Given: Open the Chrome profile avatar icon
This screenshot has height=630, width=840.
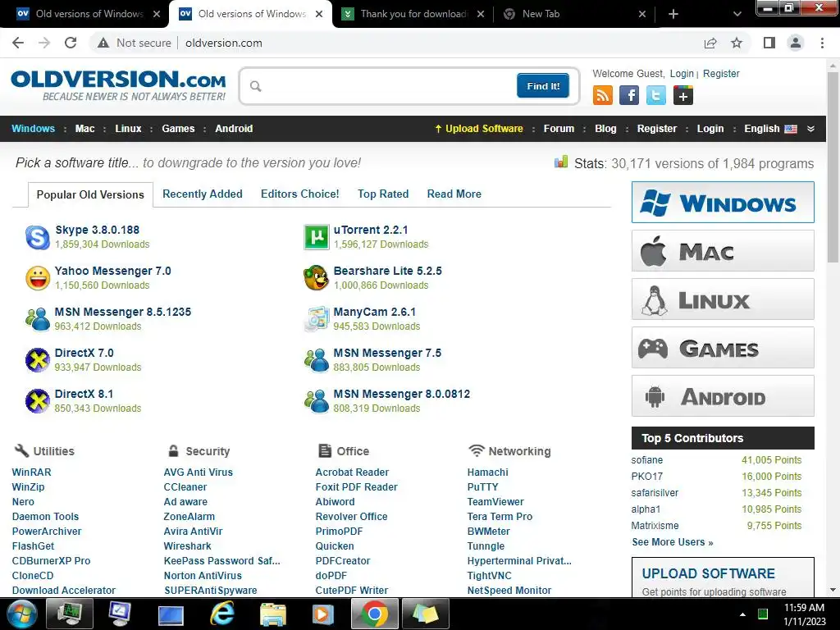Looking at the screenshot, I should (x=796, y=43).
